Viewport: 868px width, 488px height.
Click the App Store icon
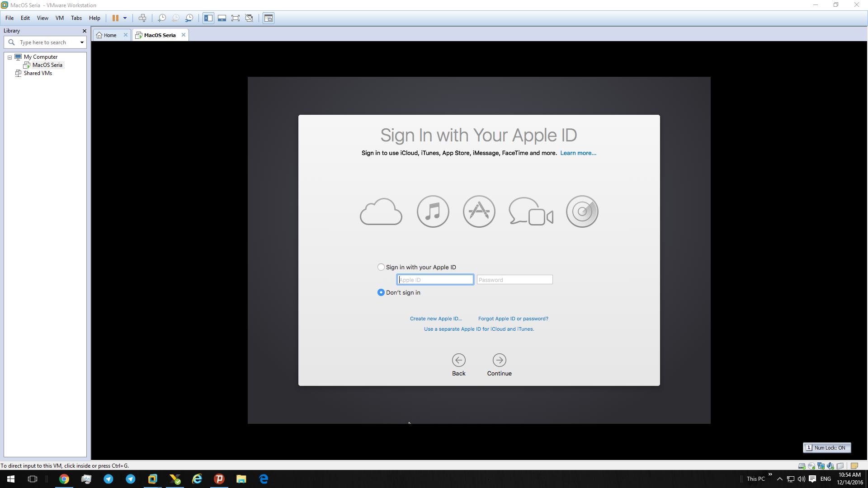[479, 211]
